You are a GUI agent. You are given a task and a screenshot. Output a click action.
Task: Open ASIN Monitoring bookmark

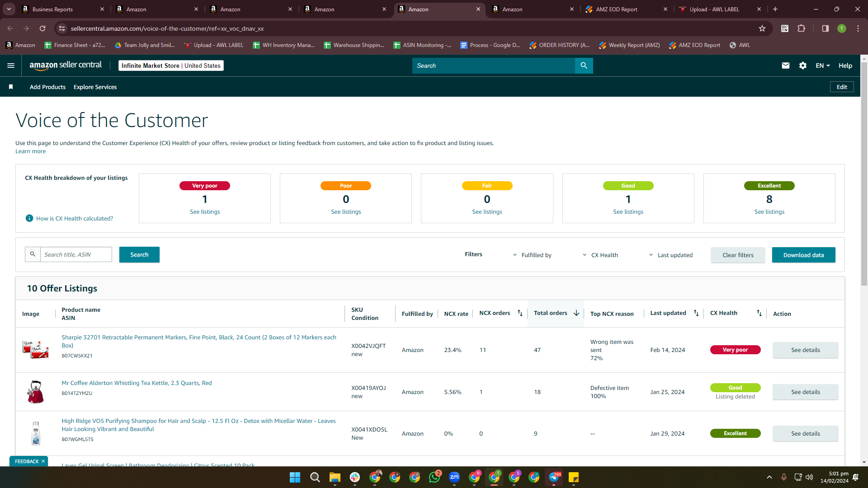pyautogui.click(x=422, y=45)
